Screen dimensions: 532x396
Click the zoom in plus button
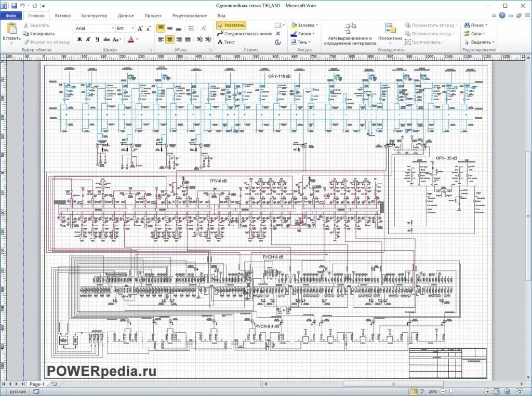(x=487, y=391)
